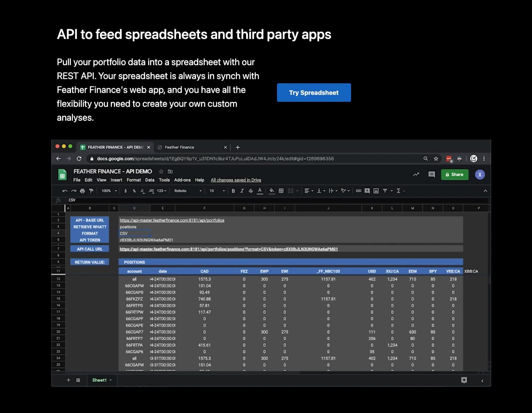Screen dimensions: 532x413
Task: Insert a chart from the toolbar
Action: pyautogui.click(x=376, y=191)
